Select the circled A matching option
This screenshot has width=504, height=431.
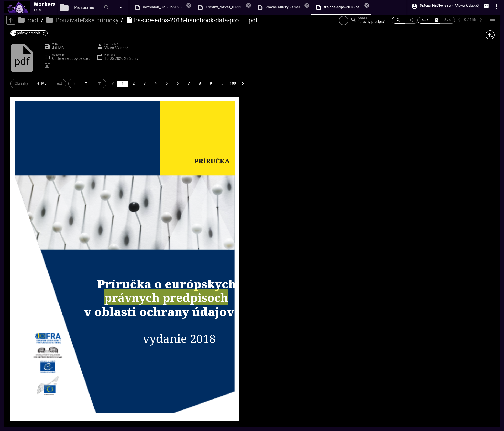click(437, 20)
